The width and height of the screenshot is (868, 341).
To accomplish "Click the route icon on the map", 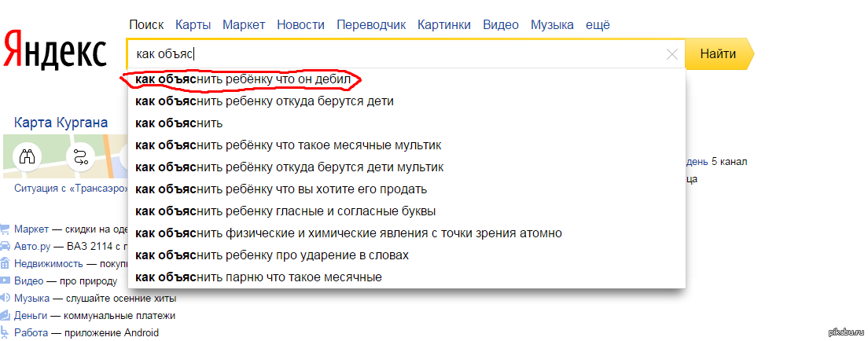I will [x=80, y=156].
